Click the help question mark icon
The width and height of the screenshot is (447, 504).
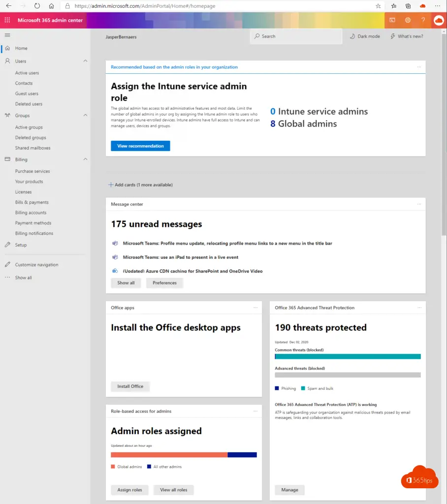(x=423, y=20)
